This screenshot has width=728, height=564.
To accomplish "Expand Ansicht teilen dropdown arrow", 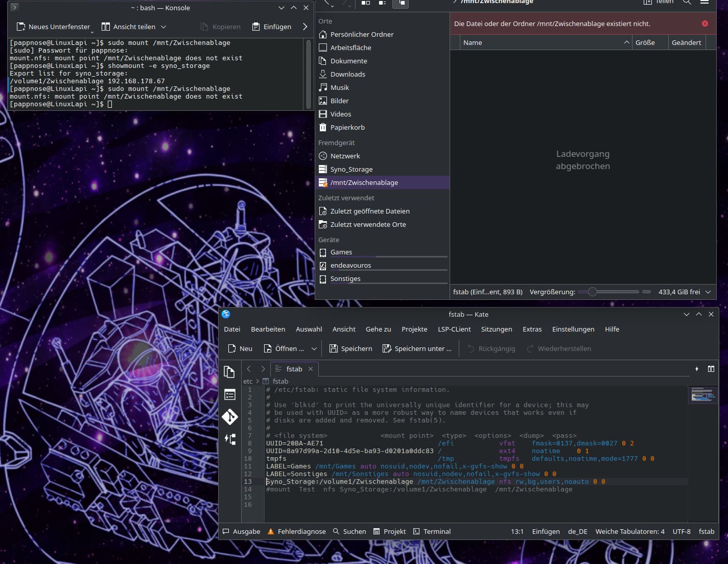I will pos(163,27).
